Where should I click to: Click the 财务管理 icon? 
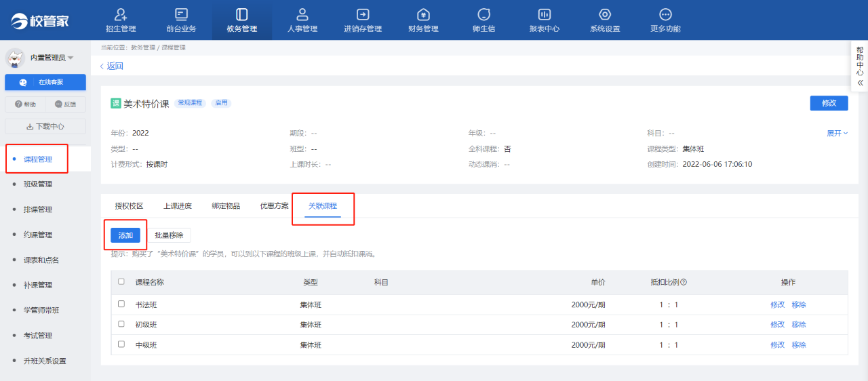[423, 14]
